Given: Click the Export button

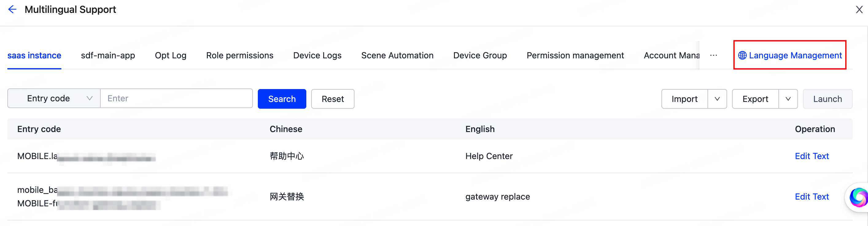Looking at the screenshot, I should click(x=755, y=99).
